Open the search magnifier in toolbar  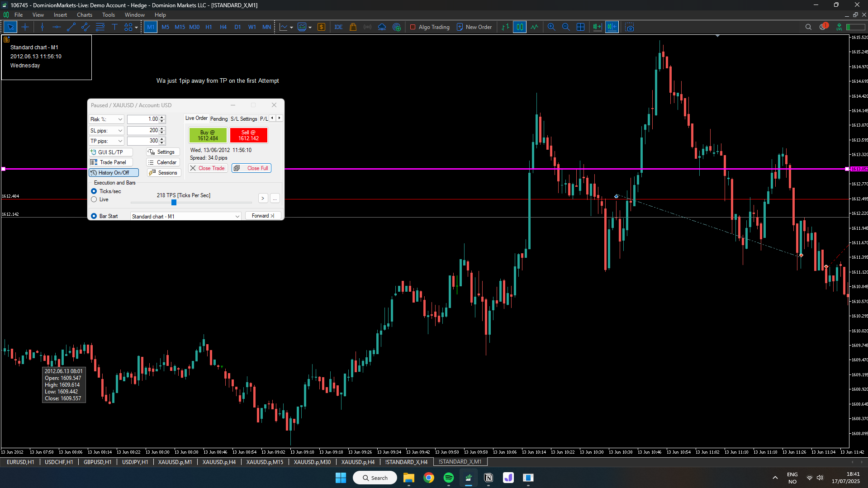point(808,27)
